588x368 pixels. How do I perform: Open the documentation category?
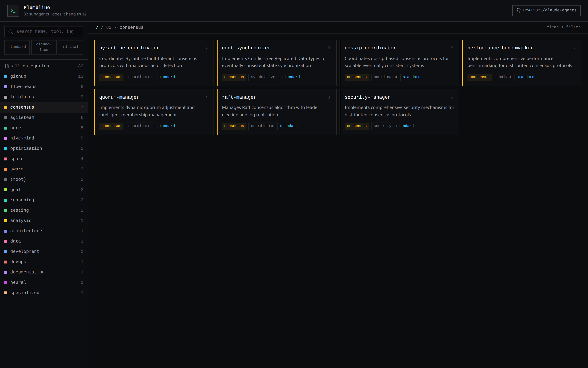44,272
